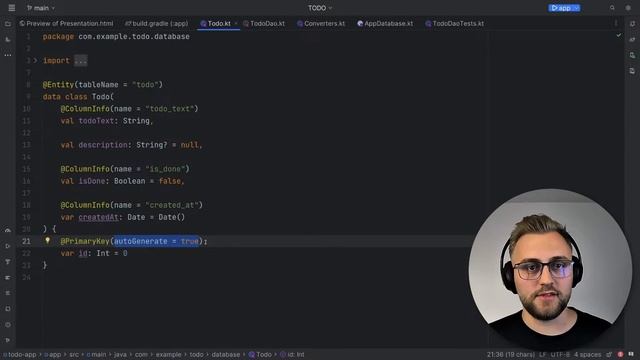Change LF line separator in status bar
The height and width of the screenshot is (360, 640).
542,354
